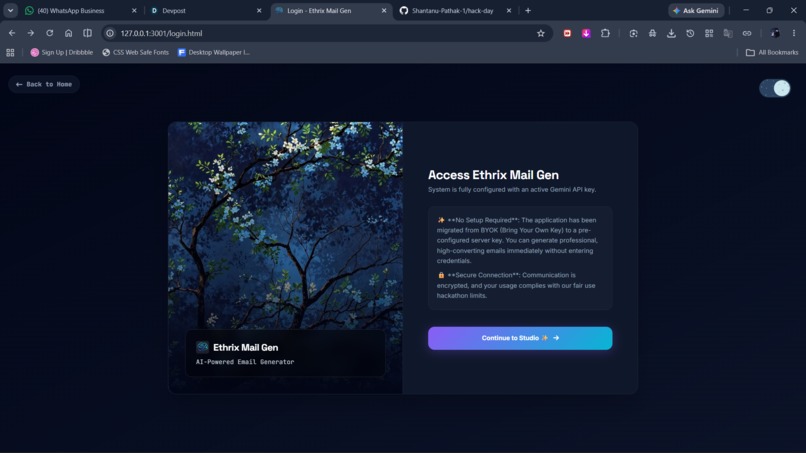Click the screenshot capture toolbar icon
806x453 pixels.
pyautogui.click(x=633, y=33)
